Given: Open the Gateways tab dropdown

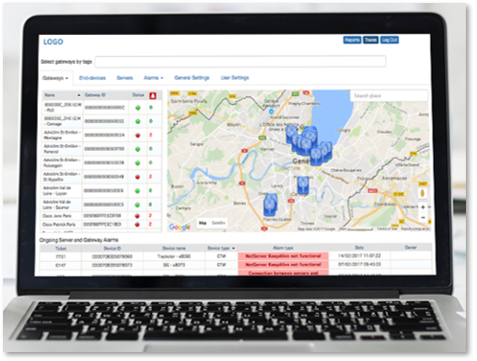Looking at the screenshot, I should [55, 78].
